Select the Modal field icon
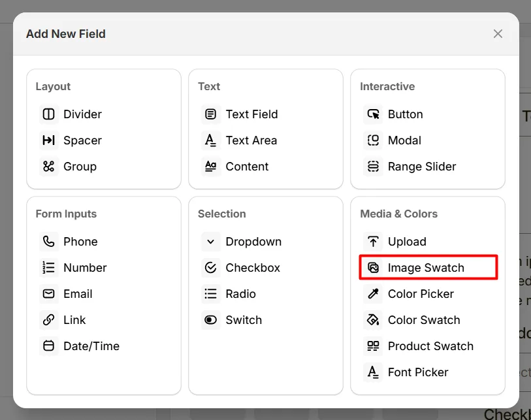Screen dimensions: 531x420 (373, 140)
